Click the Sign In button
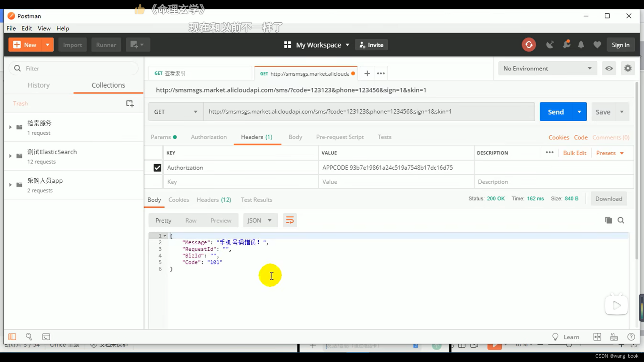 [621, 45]
